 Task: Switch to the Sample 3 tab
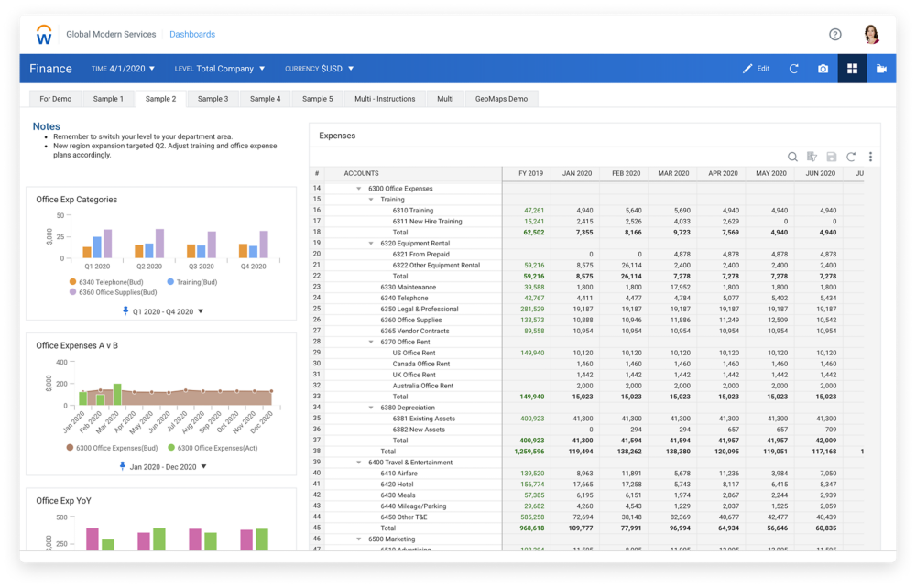(x=213, y=99)
